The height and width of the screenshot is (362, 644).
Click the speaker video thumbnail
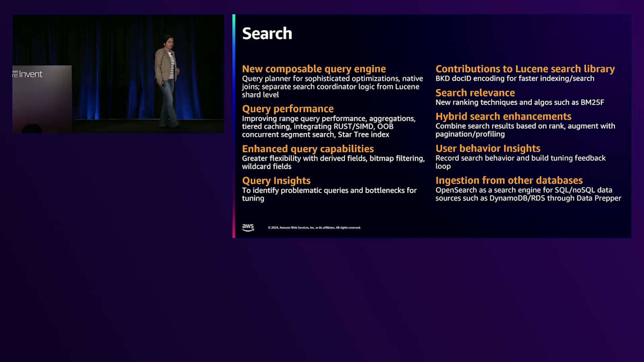coord(118,73)
